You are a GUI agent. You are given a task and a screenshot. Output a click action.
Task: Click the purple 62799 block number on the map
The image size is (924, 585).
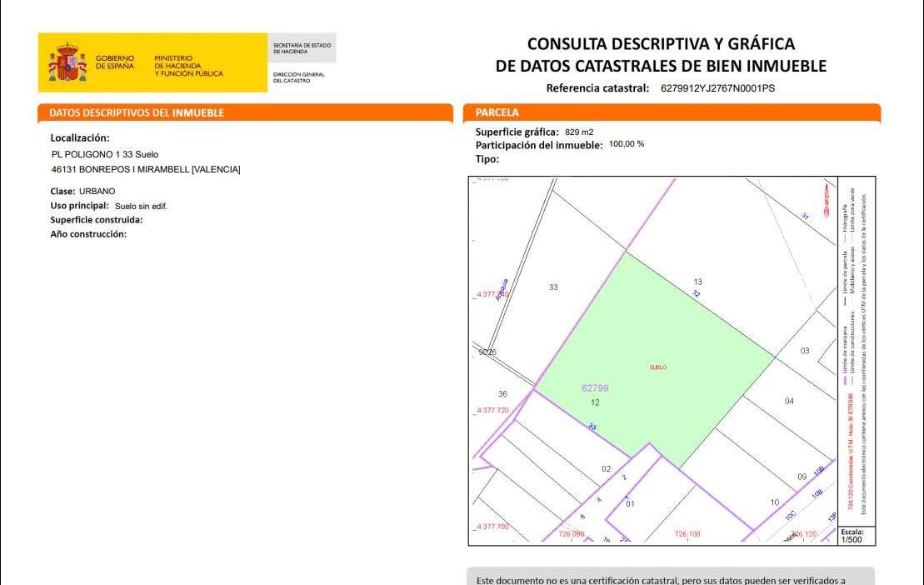(595, 388)
